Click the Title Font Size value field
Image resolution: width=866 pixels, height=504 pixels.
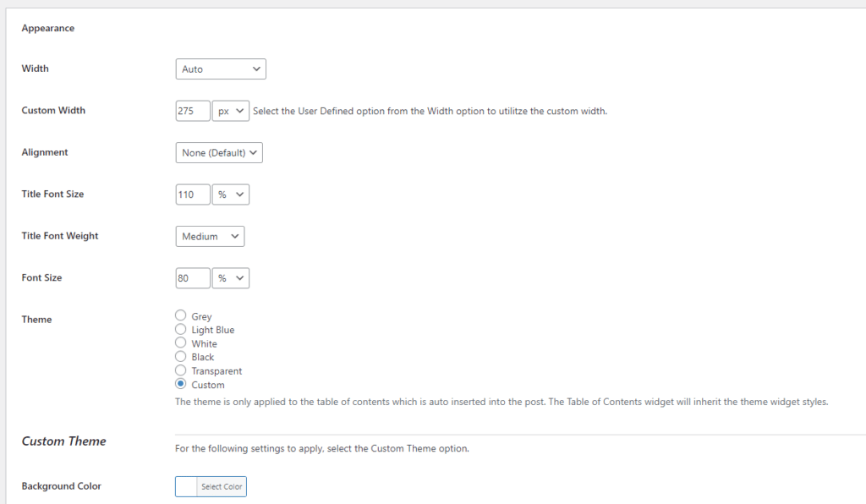coord(193,194)
